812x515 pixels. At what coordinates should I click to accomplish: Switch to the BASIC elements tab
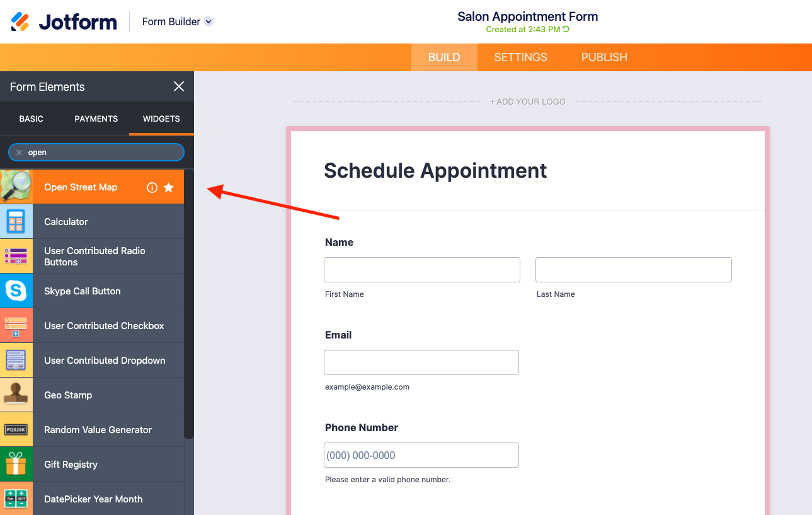pos(31,119)
